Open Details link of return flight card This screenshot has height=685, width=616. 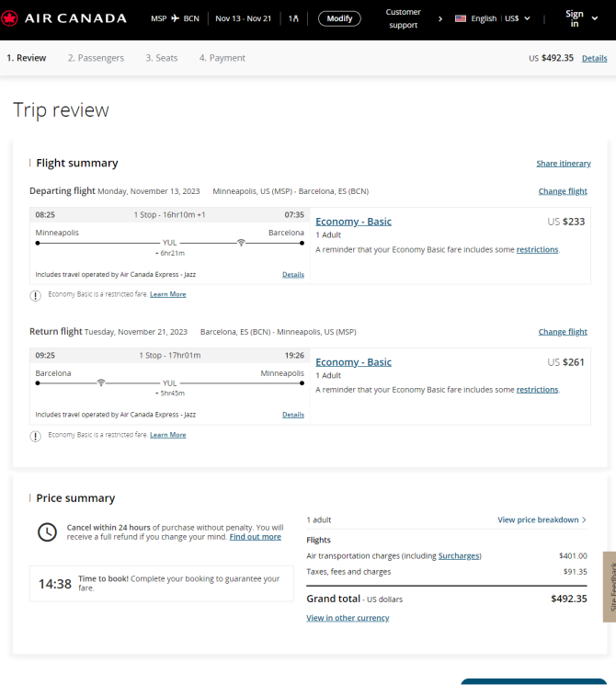tap(293, 415)
